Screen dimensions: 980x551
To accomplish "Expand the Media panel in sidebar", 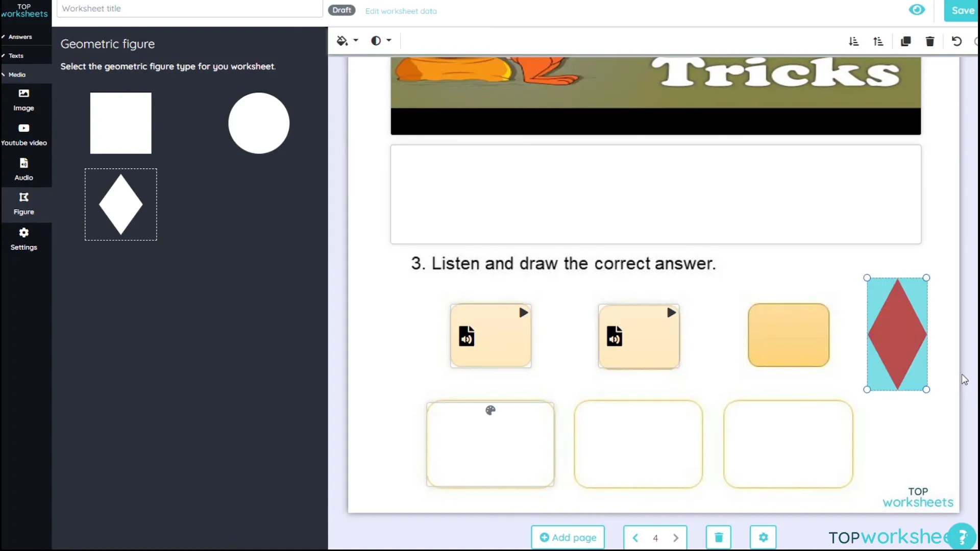I will tap(17, 74).
